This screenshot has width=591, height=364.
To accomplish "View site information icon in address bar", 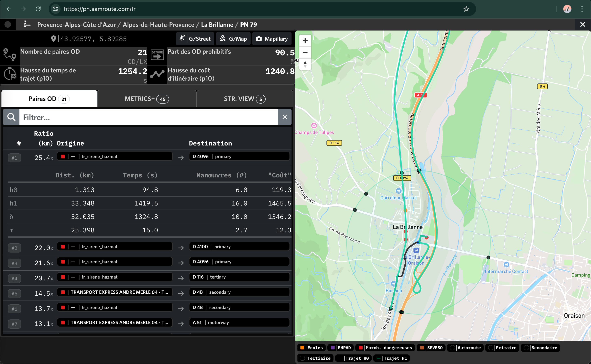I will coord(55,9).
